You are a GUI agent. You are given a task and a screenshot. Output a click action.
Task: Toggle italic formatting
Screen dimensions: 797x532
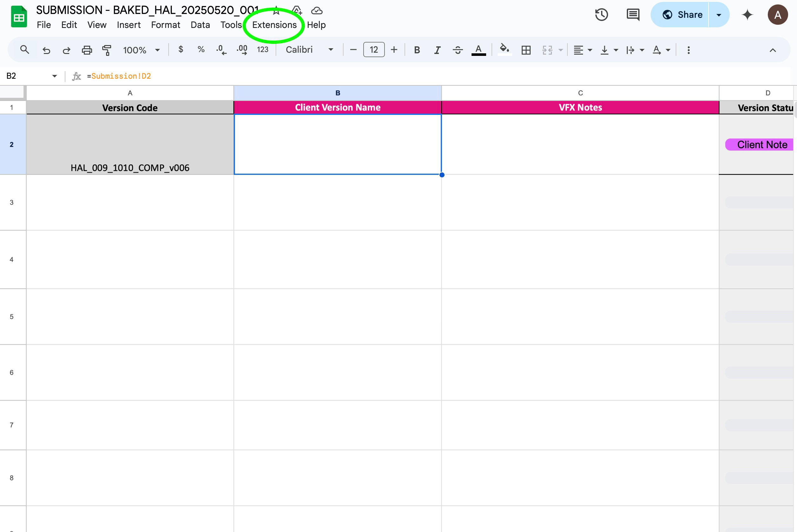tap(437, 50)
